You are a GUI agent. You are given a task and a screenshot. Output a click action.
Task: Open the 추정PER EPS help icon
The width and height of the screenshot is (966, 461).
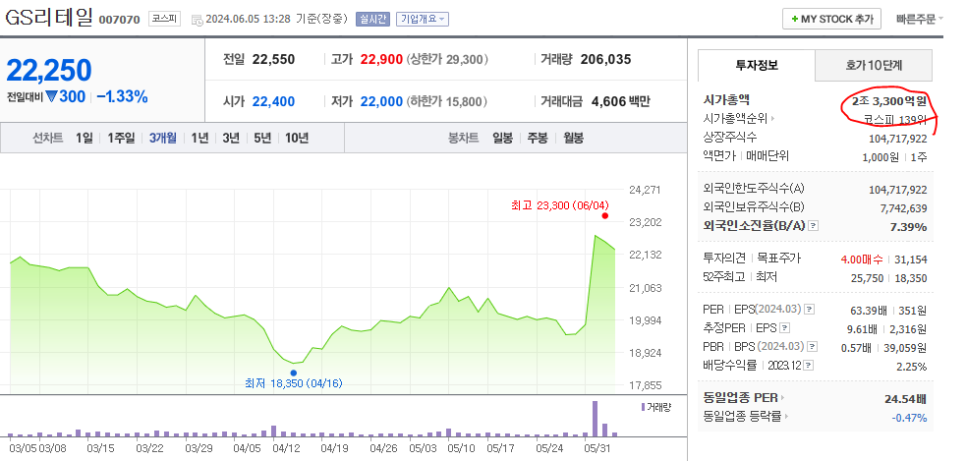[784, 328]
